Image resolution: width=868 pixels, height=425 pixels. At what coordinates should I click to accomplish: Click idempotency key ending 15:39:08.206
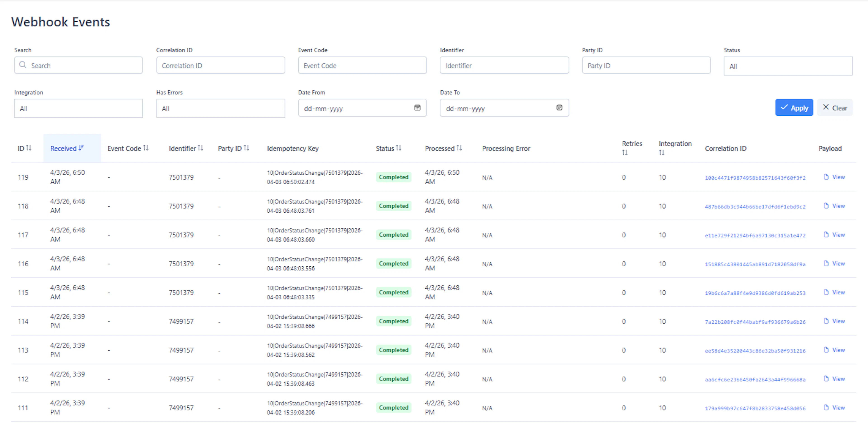(x=315, y=408)
